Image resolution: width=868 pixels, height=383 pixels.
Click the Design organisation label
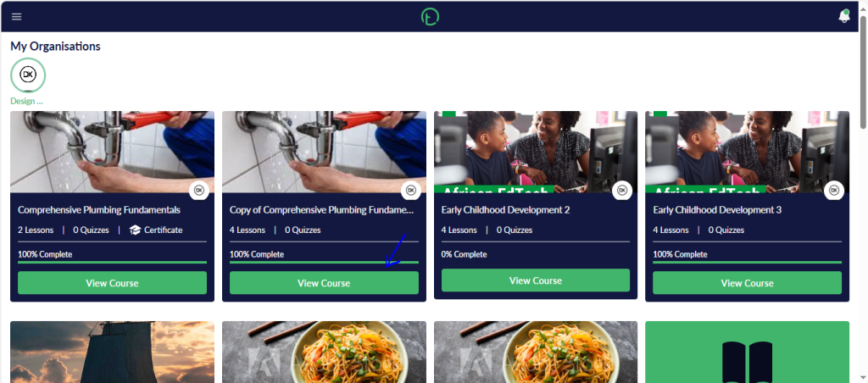26,102
